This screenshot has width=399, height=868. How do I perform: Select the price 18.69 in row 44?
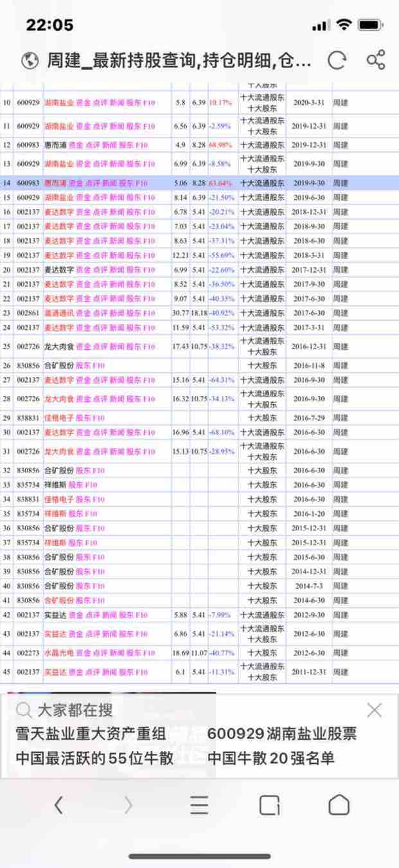(181, 653)
